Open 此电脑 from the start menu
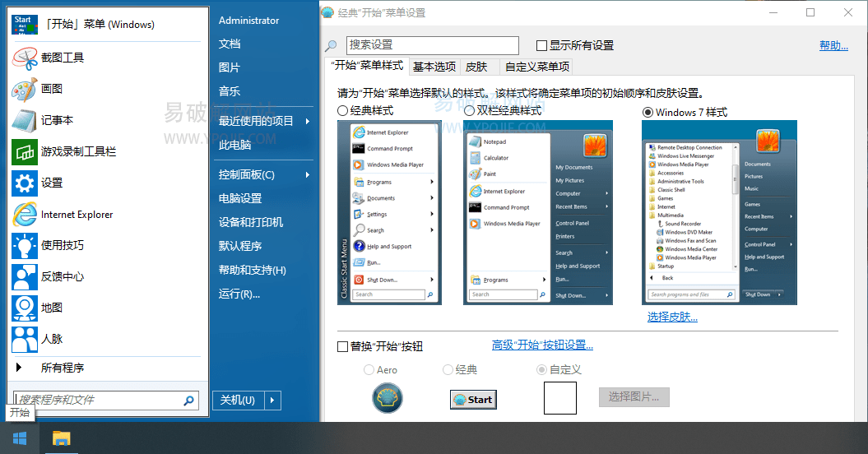 234,145
